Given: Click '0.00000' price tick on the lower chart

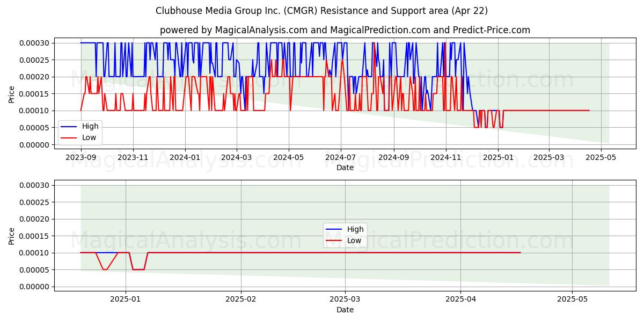Looking at the screenshot, I should tap(34, 287).
